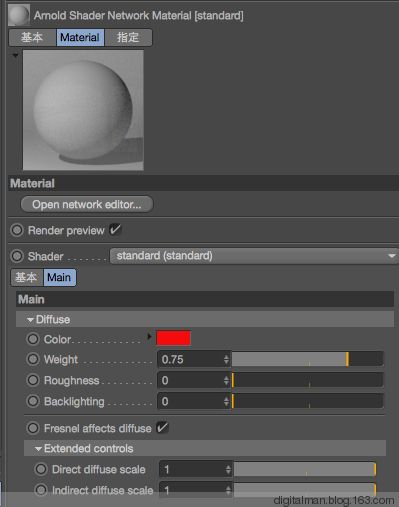Viewport: 399px width, 507px height.
Task: Click the Direct diffuse scale slider
Action: pos(305,469)
